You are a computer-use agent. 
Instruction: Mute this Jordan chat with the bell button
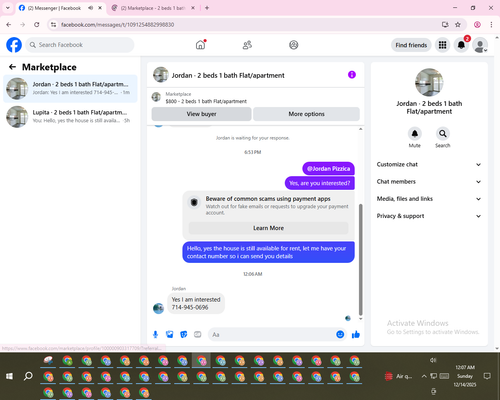point(415,134)
